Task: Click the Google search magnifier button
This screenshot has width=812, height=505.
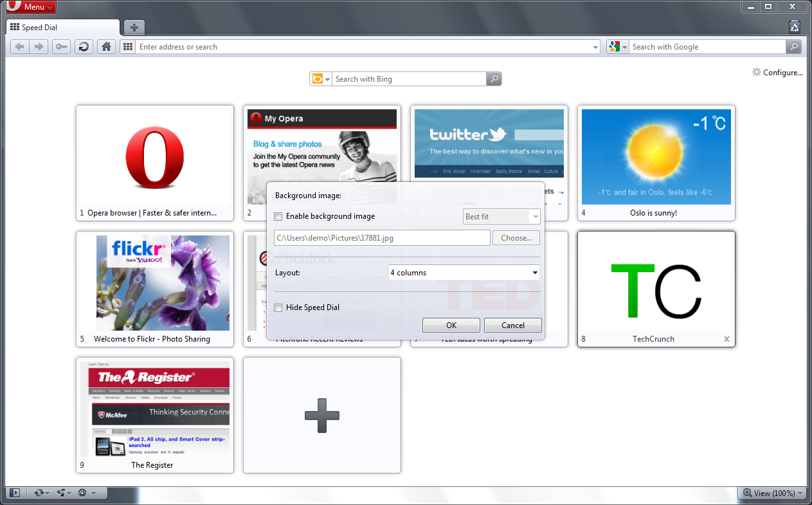Action: pyautogui.click(x=794, y=47)
